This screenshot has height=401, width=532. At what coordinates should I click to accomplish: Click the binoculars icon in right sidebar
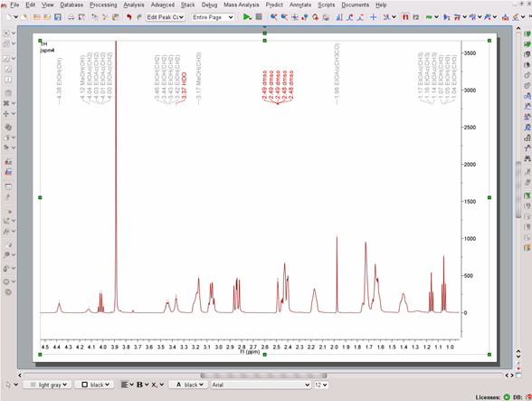coord(527,158)
